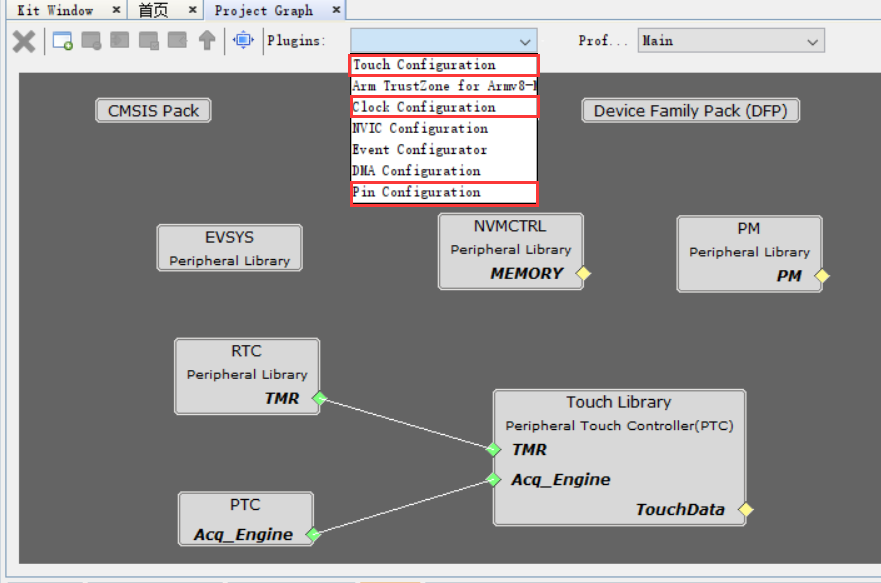The image size is (881, 583).
Task: Select the RTC Peripheral Library block
Action: [x=247, y=376]
